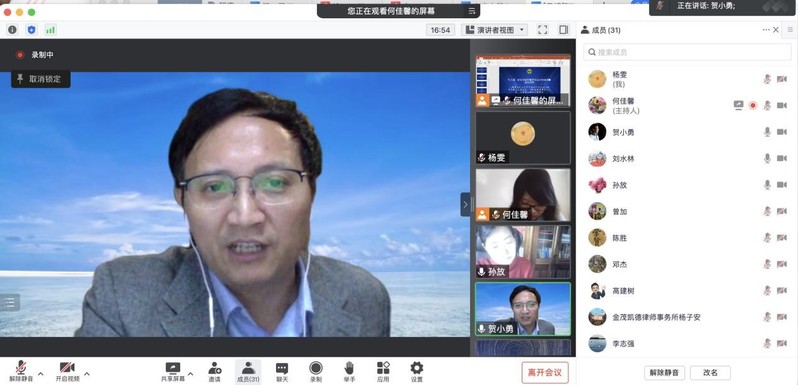
Task: Open the 设置 gear icon
Action: click(417, 368)
